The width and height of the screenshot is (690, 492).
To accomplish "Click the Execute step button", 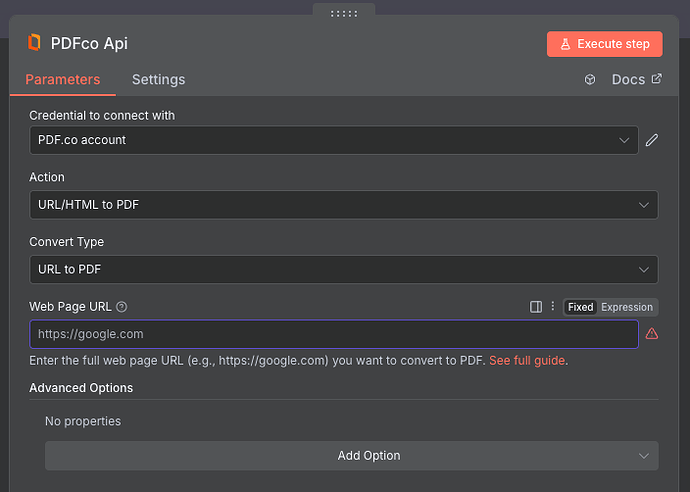I will click(604, 44).
